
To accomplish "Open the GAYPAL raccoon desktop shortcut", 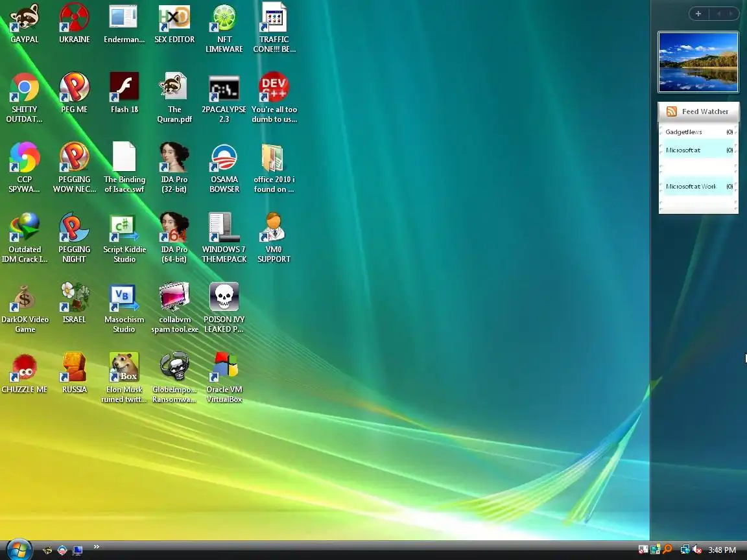I will click(24, 23).
